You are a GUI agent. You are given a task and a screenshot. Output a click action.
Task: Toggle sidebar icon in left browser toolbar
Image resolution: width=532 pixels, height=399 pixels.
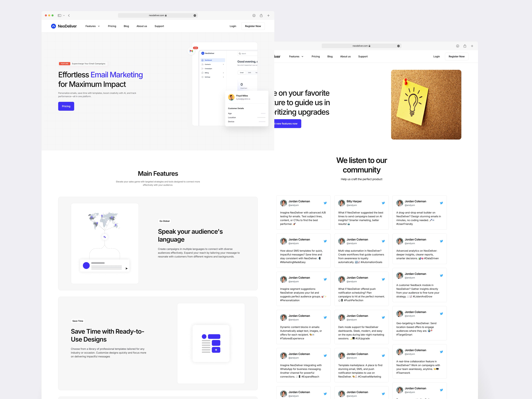point(59,15)
